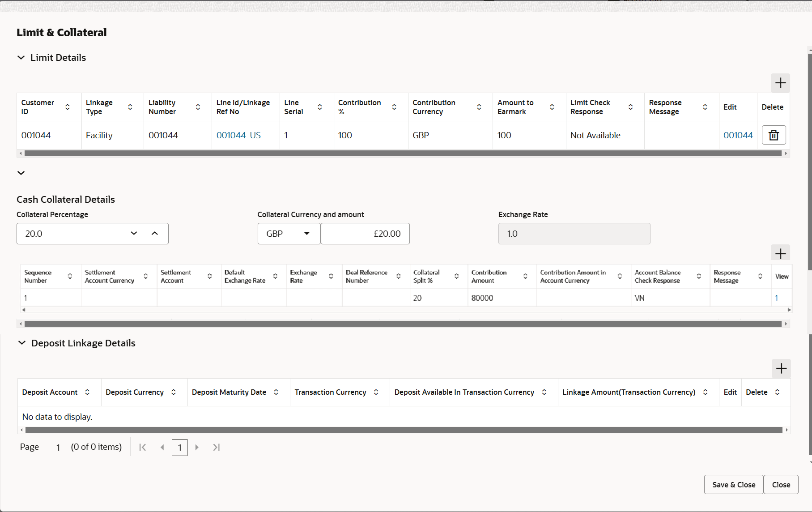This screenshot has width=812, height=512.
Task: Sort by Deal Reference Number column
Action: pos(399,276)
